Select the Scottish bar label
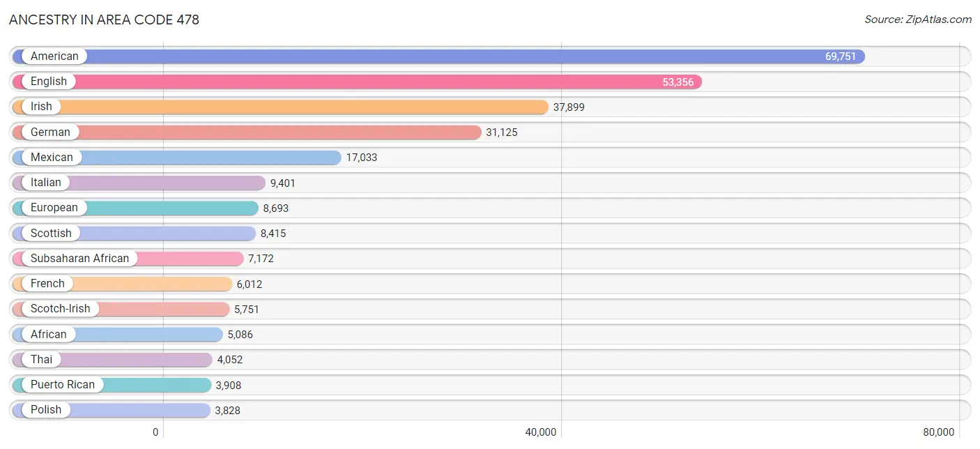Screen dimensions: 980x449 (51, 233)
